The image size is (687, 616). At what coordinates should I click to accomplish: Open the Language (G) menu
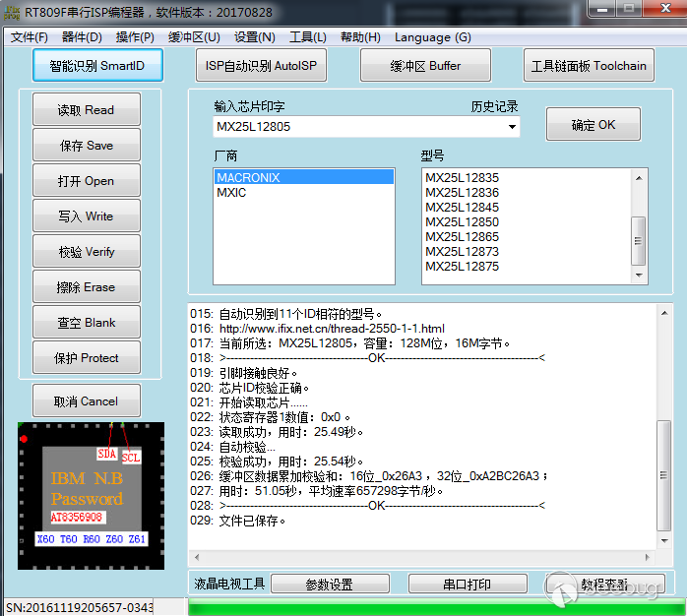coord(432,37)
